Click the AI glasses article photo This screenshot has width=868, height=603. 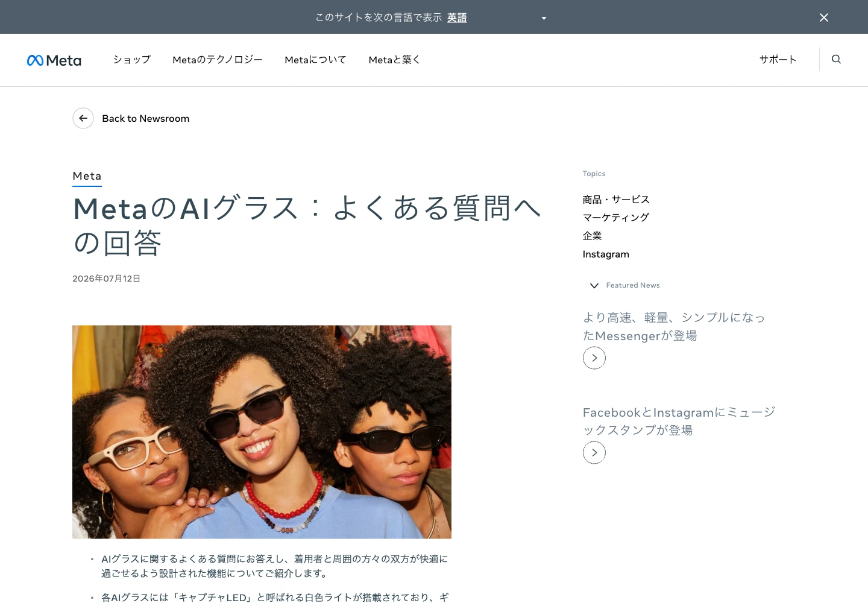click(262, 432)
